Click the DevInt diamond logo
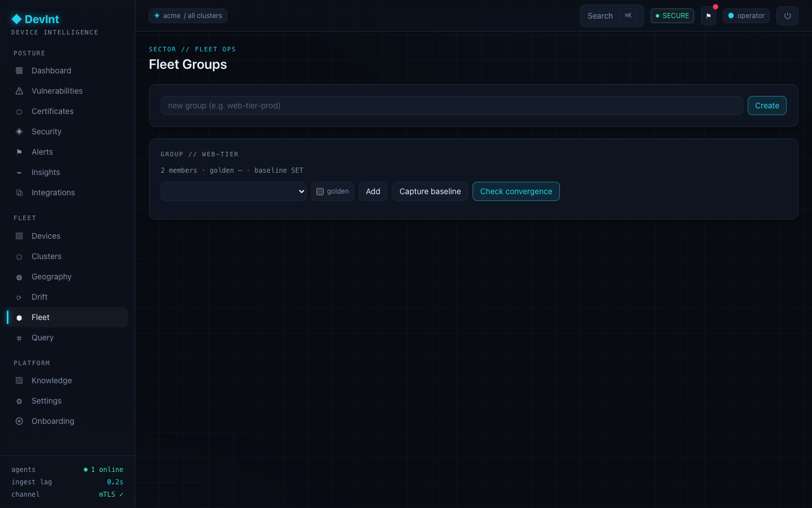Viewport: 812px width, 508px height. tap(16, 19)
